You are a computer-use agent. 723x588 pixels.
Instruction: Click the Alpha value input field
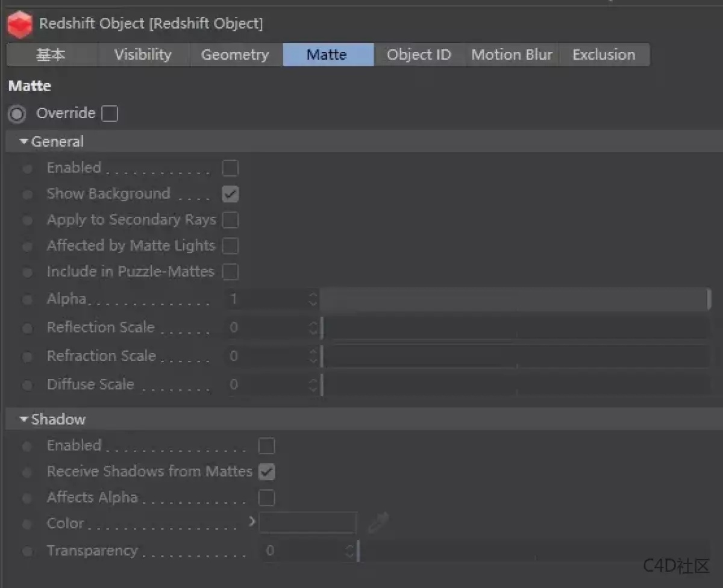pyautogui.click(x=266, y=299)
